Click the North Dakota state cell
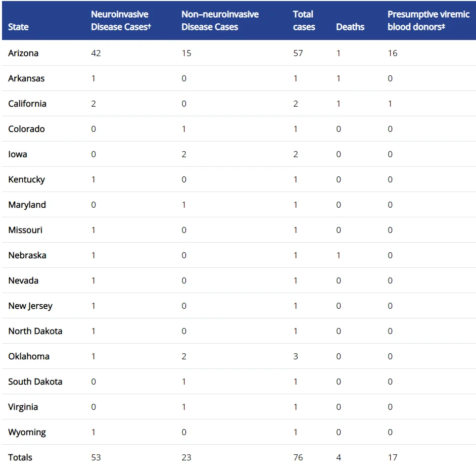 [35, 331]
